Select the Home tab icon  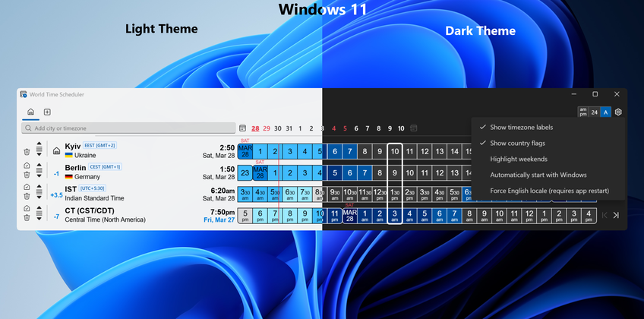(x=30, y=112)
